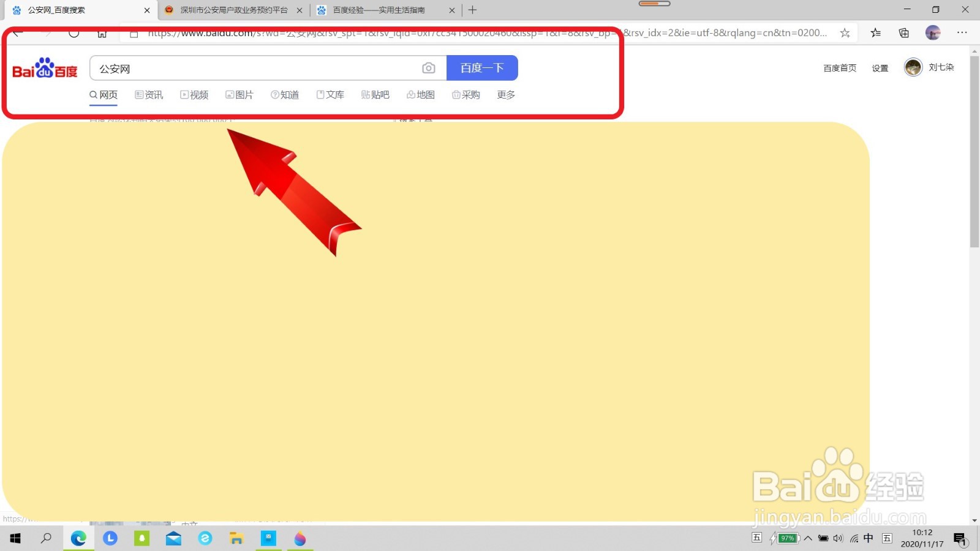Click the browser profile picture
Viewport: 980px width, 551px height.
pos(933,33)
